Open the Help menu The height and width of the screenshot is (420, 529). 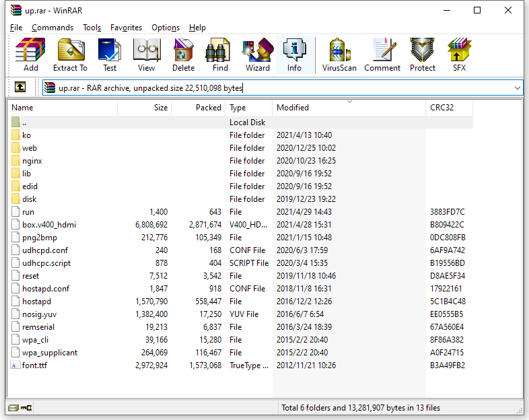click(x=197, y=28)
